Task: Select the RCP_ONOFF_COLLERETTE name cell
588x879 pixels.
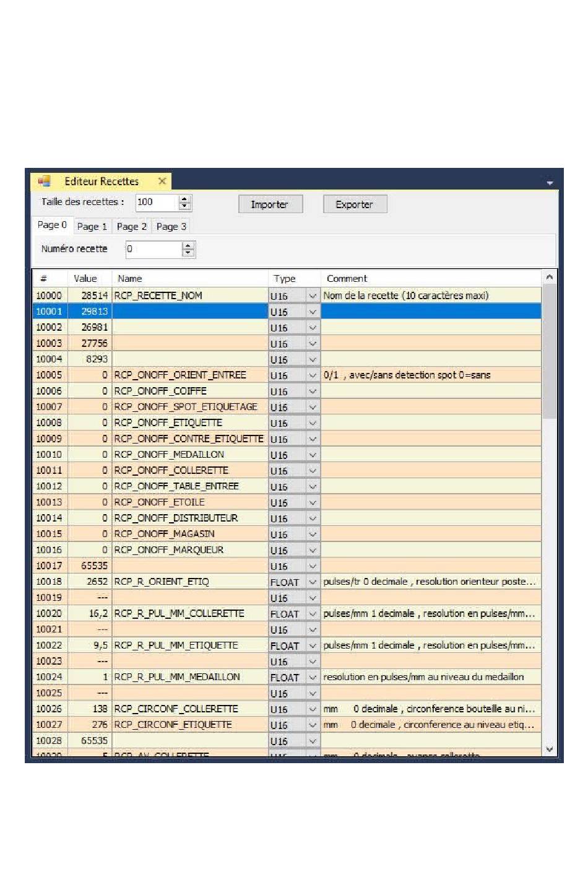Action: [x=189, y=470]
